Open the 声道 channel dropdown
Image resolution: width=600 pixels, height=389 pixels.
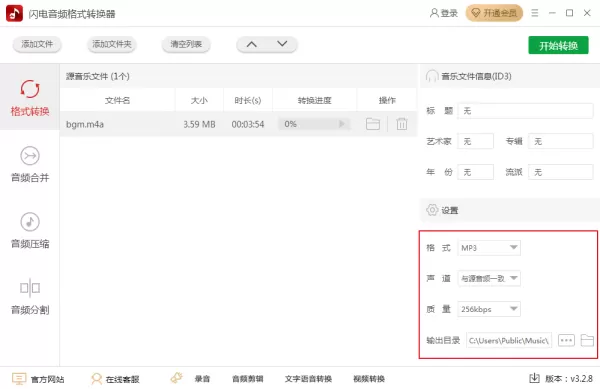(489, 278)
